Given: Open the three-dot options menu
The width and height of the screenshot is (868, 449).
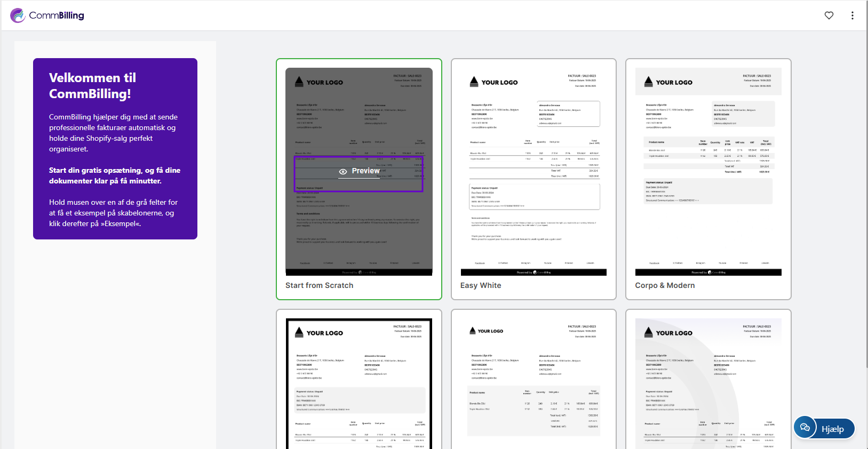Looking at the screenshot, I should pos(852,15).
